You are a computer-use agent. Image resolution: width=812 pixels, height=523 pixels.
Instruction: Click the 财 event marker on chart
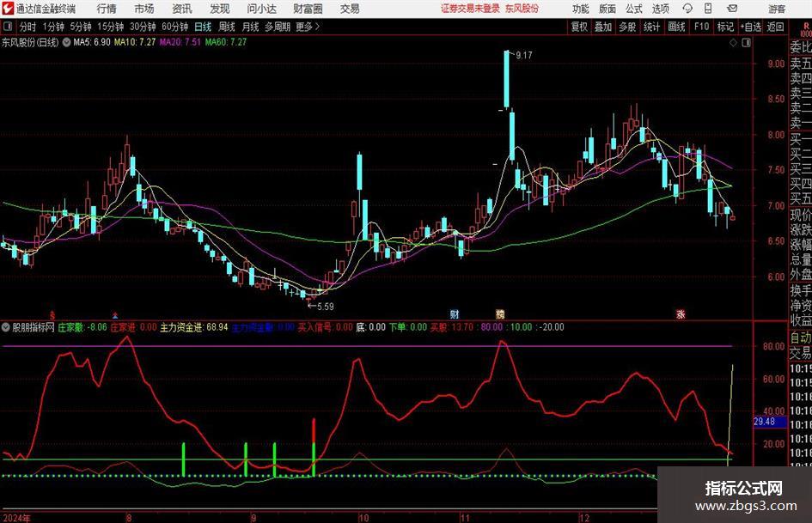click(455, 313)
